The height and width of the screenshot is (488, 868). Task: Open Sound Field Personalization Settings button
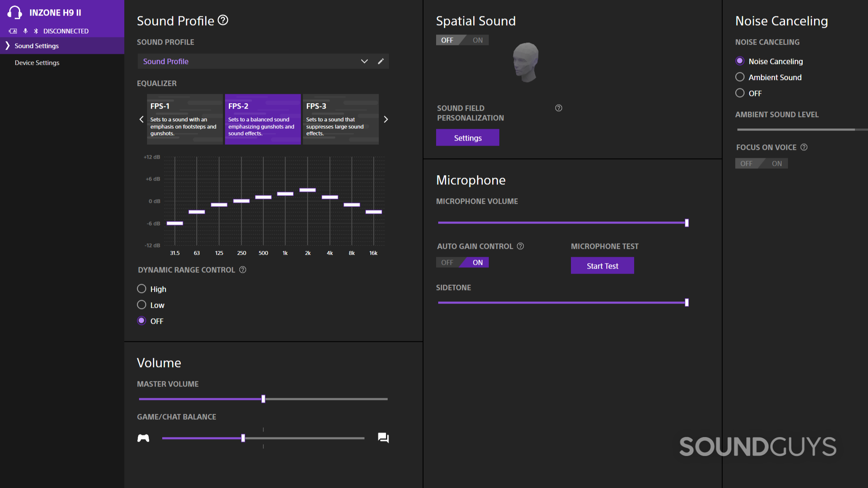click(x=468, y=138)
